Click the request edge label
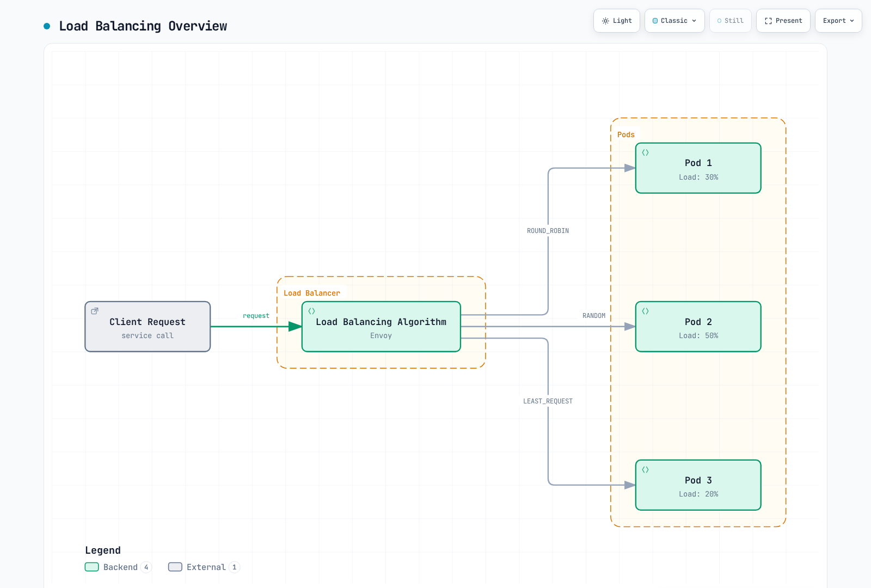Viewport: 871px width, 588px height. click(256, 316)
